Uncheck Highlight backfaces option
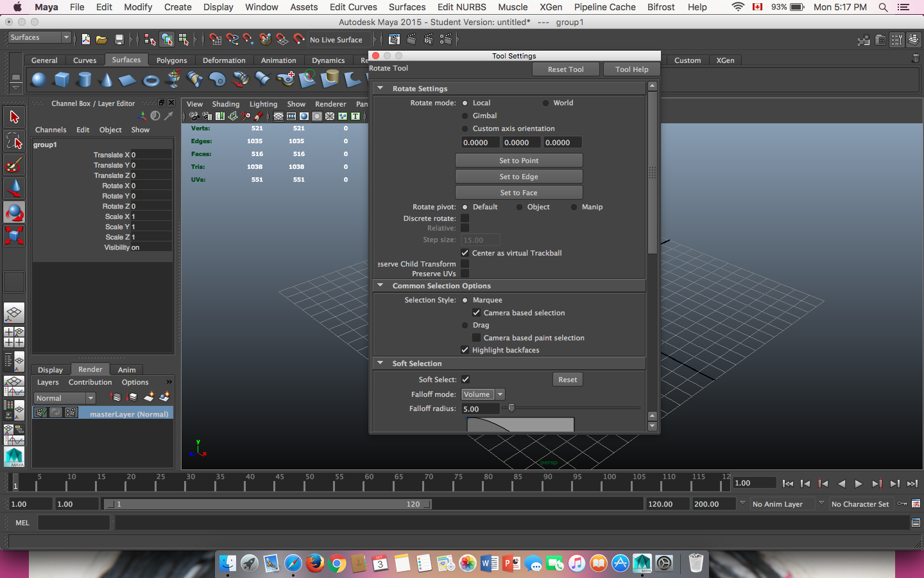 click(465, 350)
